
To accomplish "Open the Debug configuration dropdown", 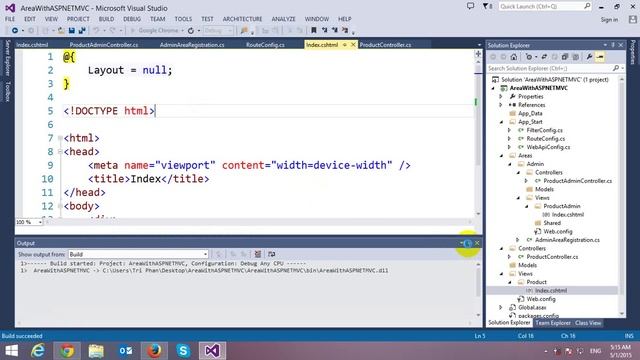I will pos(218,31).
